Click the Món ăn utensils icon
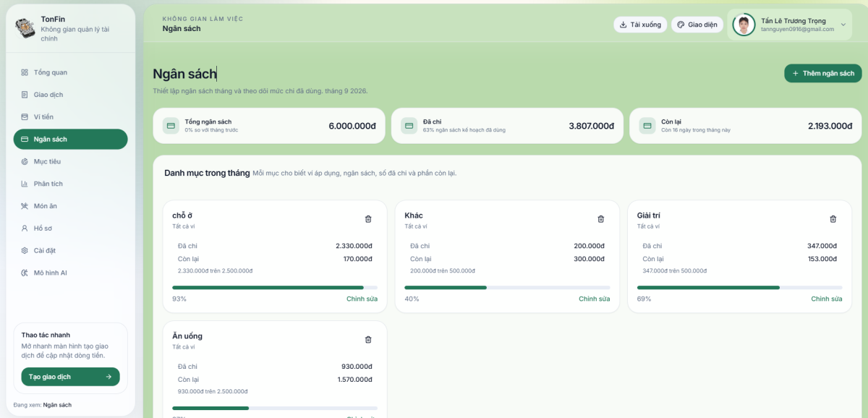The image size is (868, 418). 25,206
